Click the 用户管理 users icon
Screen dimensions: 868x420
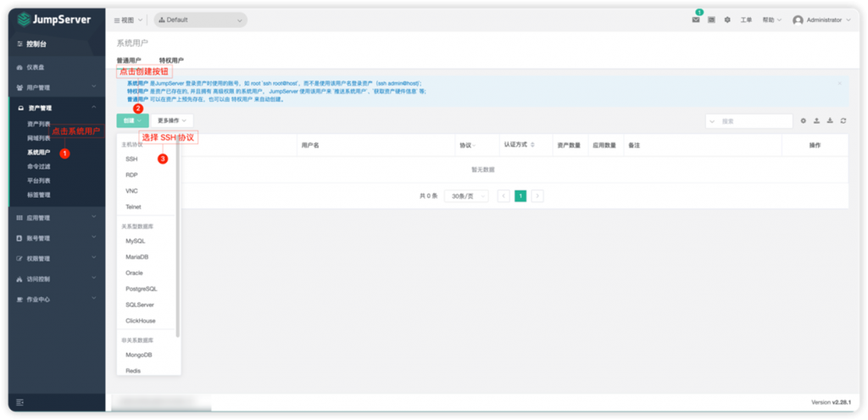coord(20,87)
